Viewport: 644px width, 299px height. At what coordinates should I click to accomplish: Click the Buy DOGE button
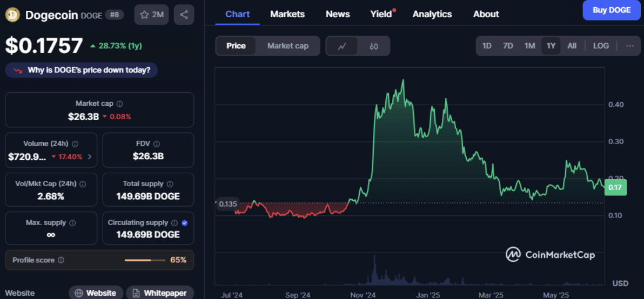tap(611, 10)
